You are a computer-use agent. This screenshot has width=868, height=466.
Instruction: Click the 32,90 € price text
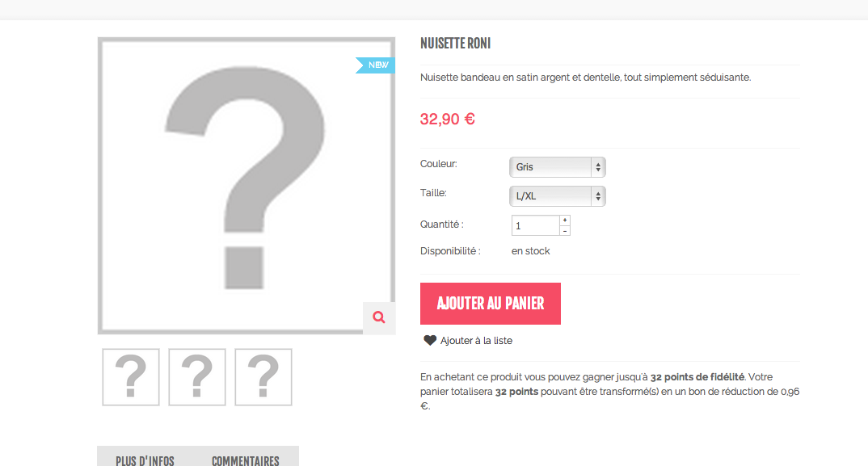pyautogui.click(x=447, y=119)
